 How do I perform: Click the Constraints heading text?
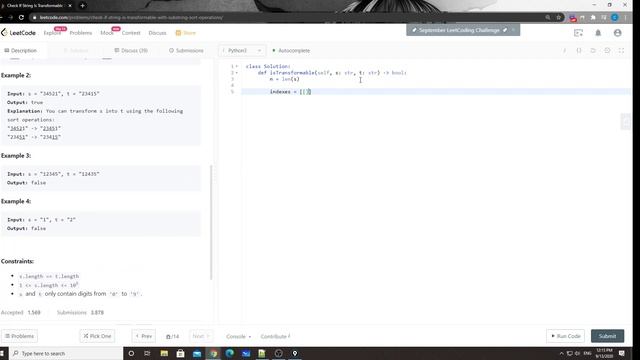click(x=18, y=261)
